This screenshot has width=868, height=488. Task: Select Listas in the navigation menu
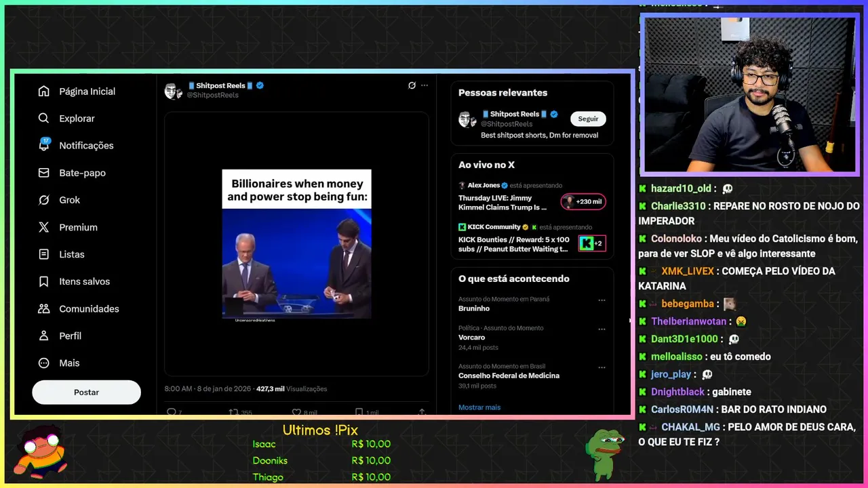point(72,254)
